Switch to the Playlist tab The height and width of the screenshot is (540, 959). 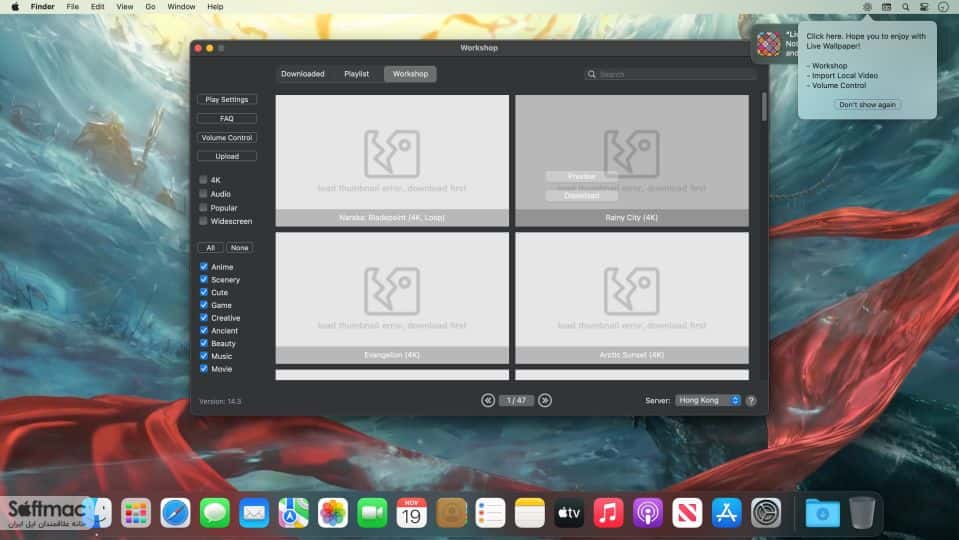point(357,74)
